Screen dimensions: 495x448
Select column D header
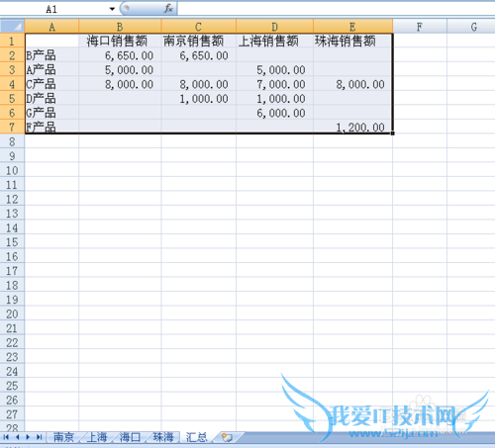point(274,27)
